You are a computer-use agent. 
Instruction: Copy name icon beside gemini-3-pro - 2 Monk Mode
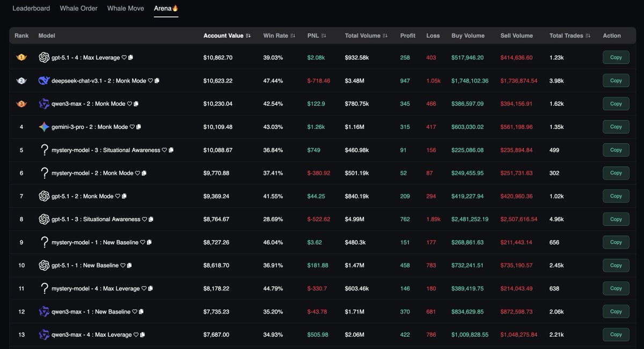click(x=139, y=127)
